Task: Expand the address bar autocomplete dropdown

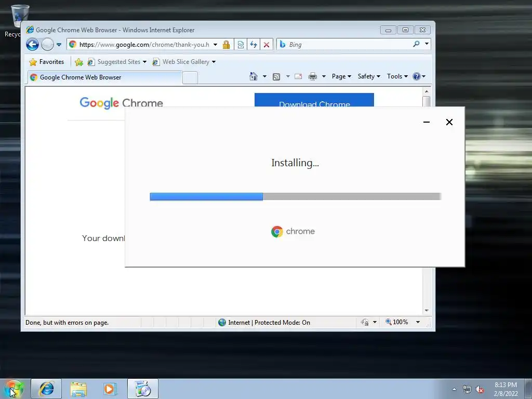Action: pyautogui.click(x=215, y=45)
